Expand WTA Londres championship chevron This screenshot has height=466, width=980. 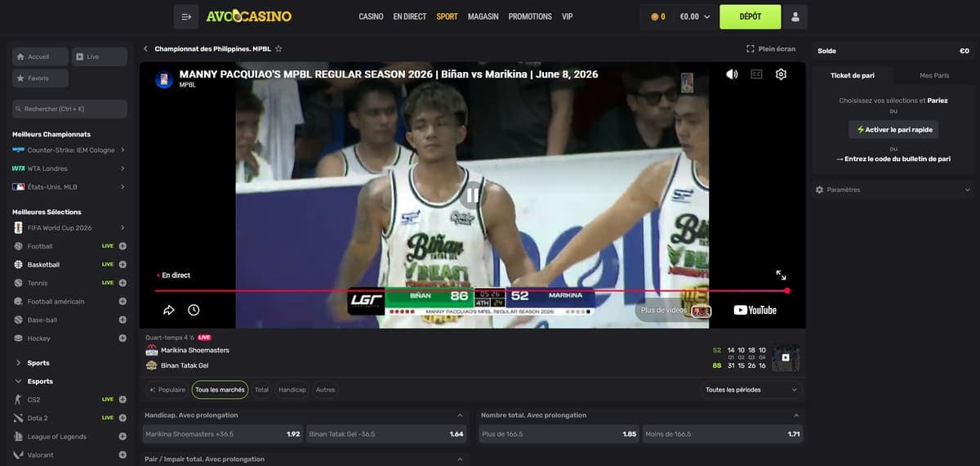point(122,168)
